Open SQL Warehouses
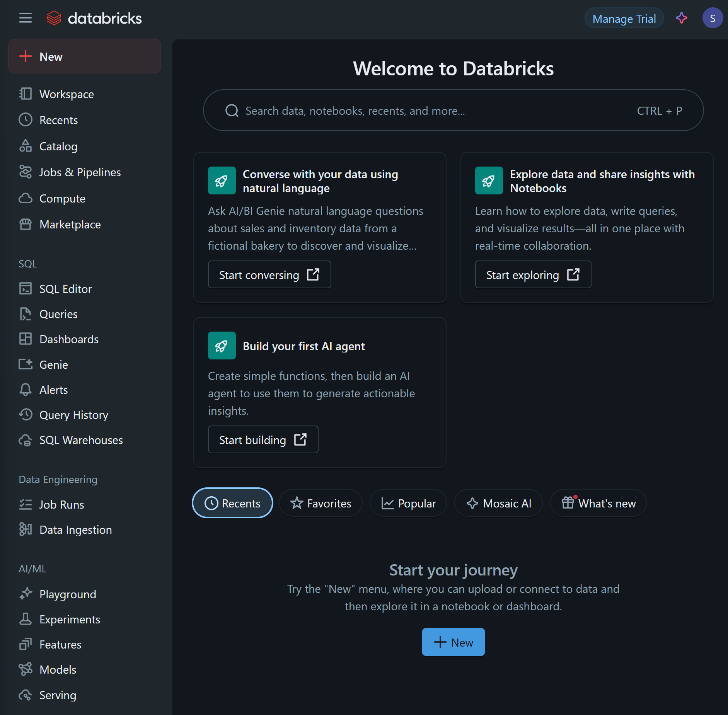The width and height of the screenshot is (728, 715). pos(85,440)
